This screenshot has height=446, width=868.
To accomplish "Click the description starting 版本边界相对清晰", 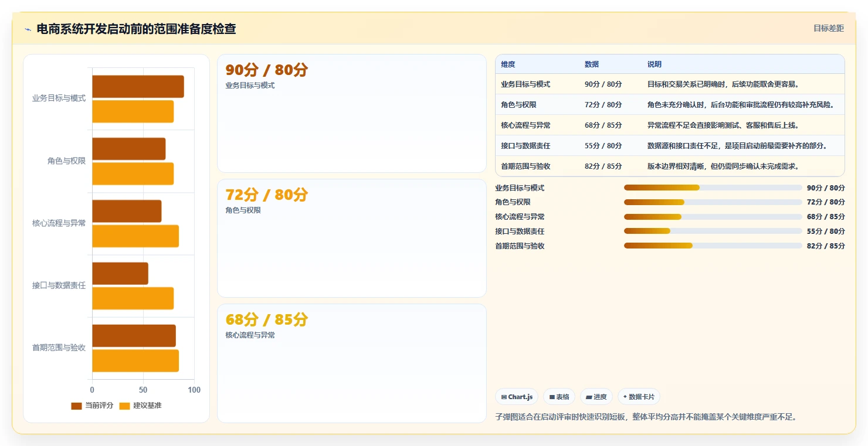I will coord(723,166).
